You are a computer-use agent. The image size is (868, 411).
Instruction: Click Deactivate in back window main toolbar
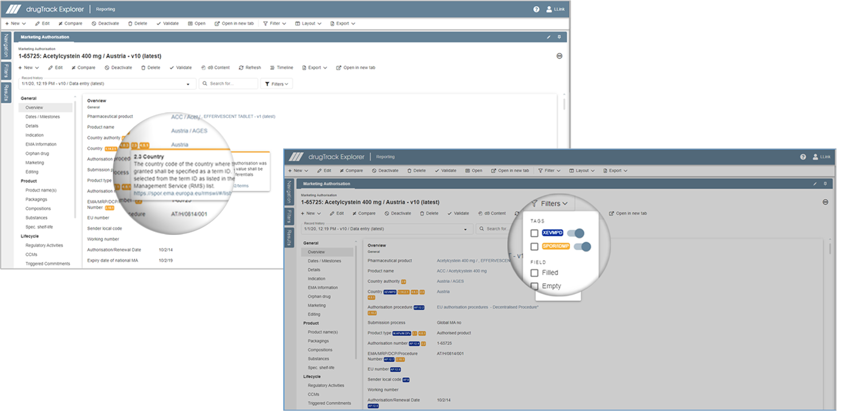pyautogui.click(x=105, y=23)
